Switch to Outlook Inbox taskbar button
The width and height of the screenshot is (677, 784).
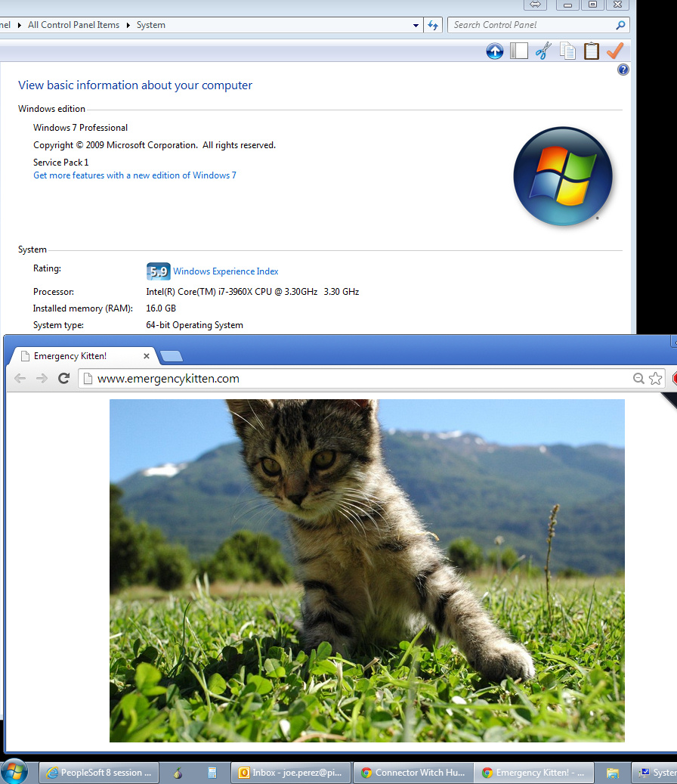tap(291, 773)
